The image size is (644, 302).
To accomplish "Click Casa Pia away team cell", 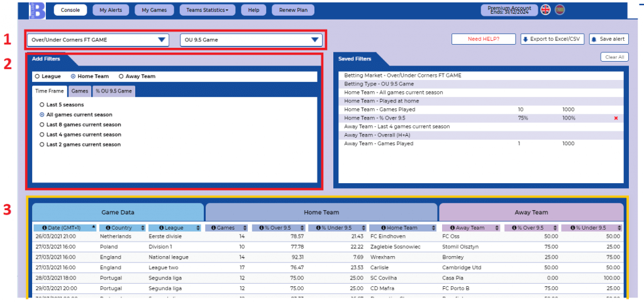I will [452, 278].
